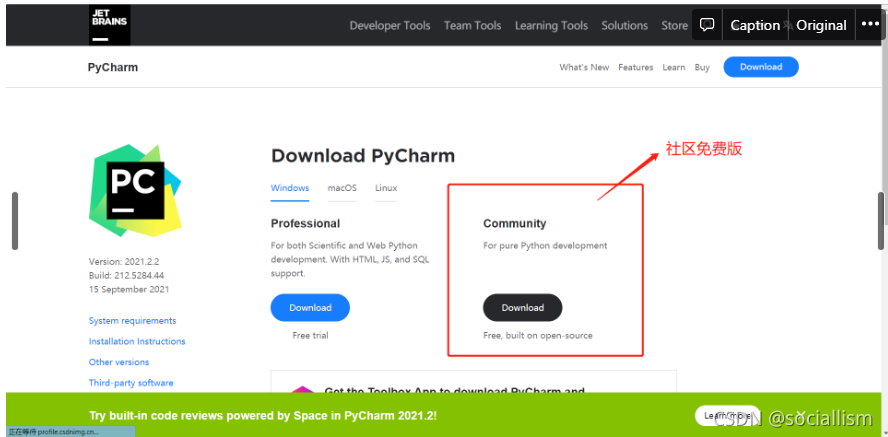Image resolution: width=888 pixels, height=437 pixels.
Task: Click the blue Download button in header
Action: 761,67
